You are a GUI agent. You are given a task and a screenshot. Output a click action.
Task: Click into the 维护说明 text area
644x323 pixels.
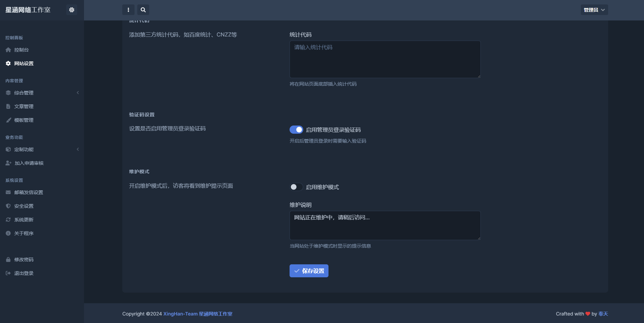[x=385, y=225]
